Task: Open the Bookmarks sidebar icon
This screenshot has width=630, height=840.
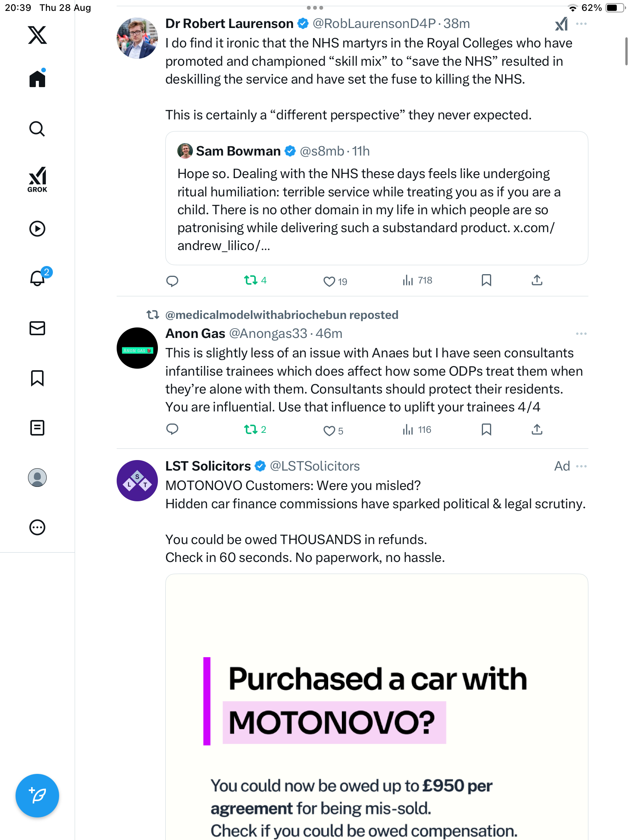Action: 37,378
